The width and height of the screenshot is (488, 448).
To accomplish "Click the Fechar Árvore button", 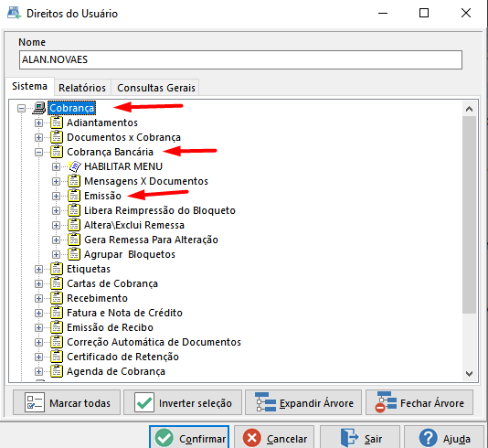I will tap(419, 402).
